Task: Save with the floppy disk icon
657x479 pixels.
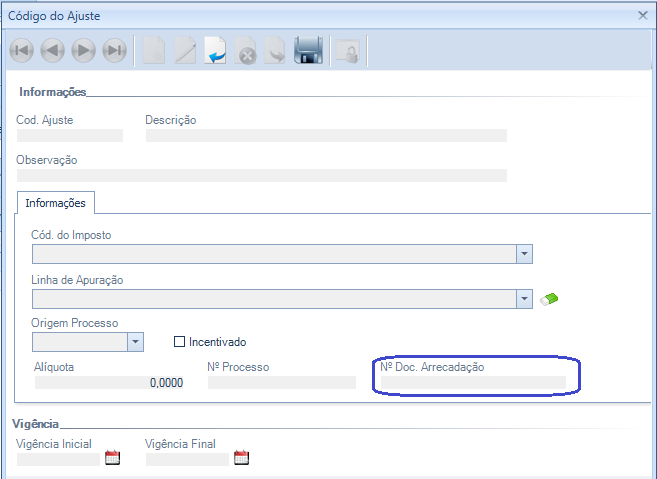Action: [x=308, y=50]
